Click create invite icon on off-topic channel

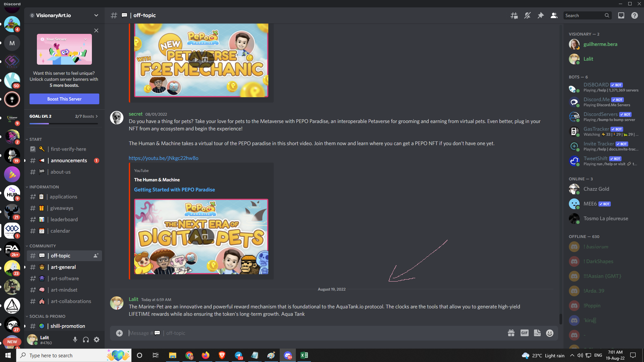tap(96, 256)
